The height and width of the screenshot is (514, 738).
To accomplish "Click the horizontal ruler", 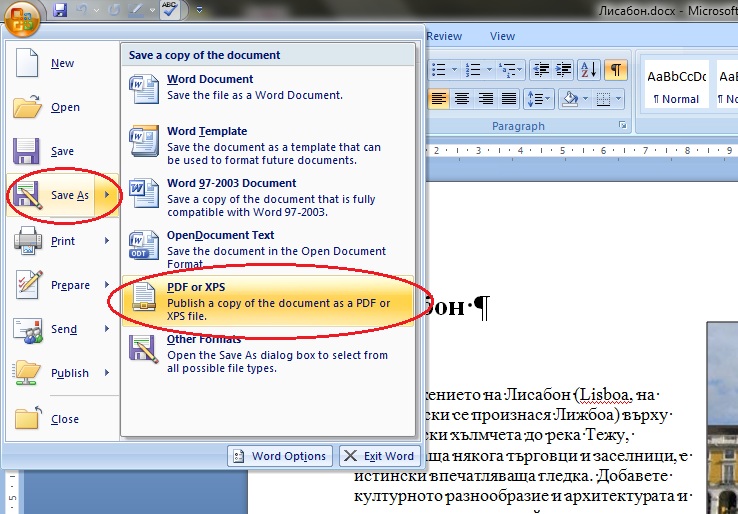I will 582,151.
